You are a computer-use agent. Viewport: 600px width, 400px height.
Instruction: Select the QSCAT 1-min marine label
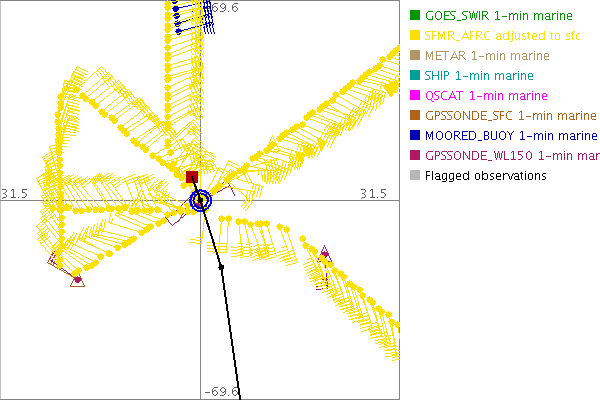click(x=486, y=95)
